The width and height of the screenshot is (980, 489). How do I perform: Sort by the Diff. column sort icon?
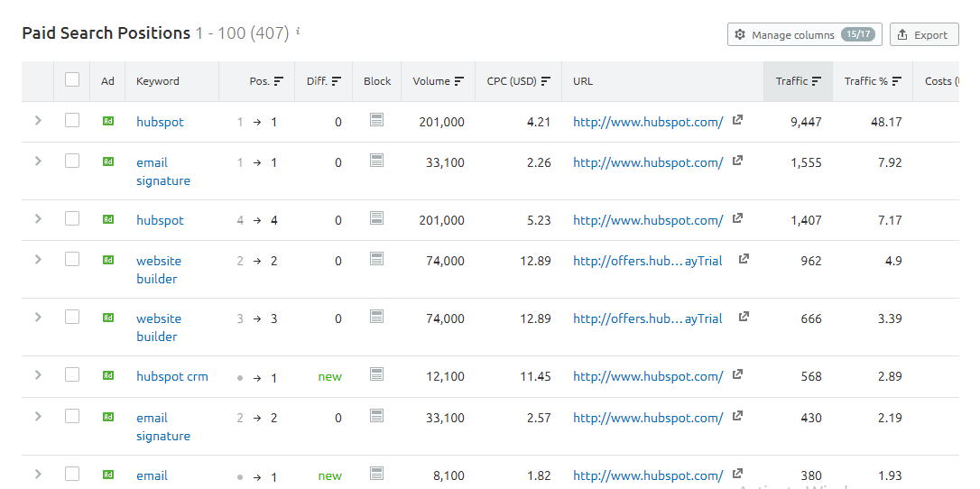pos(337,81)
